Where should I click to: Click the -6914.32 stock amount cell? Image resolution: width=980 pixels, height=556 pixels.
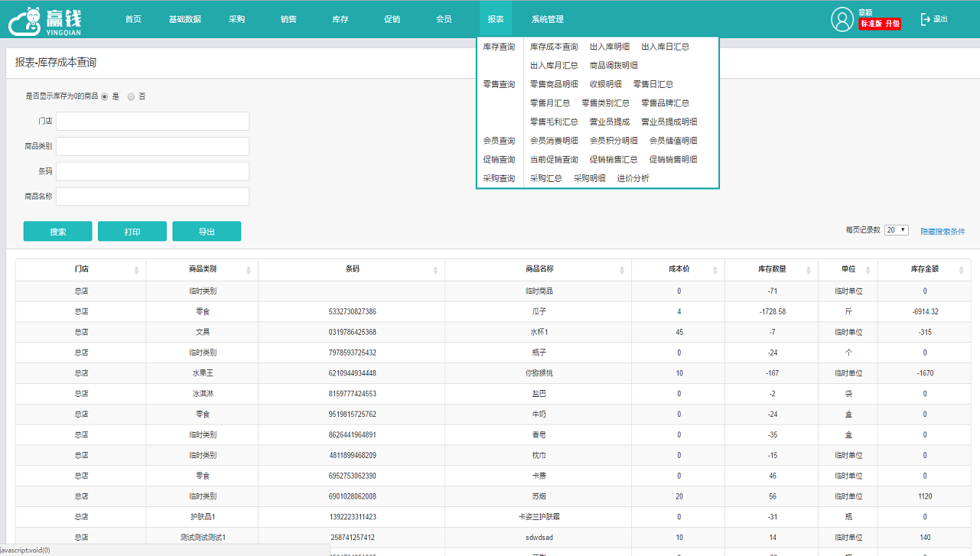pyautogui.click(x=925, y=312)
